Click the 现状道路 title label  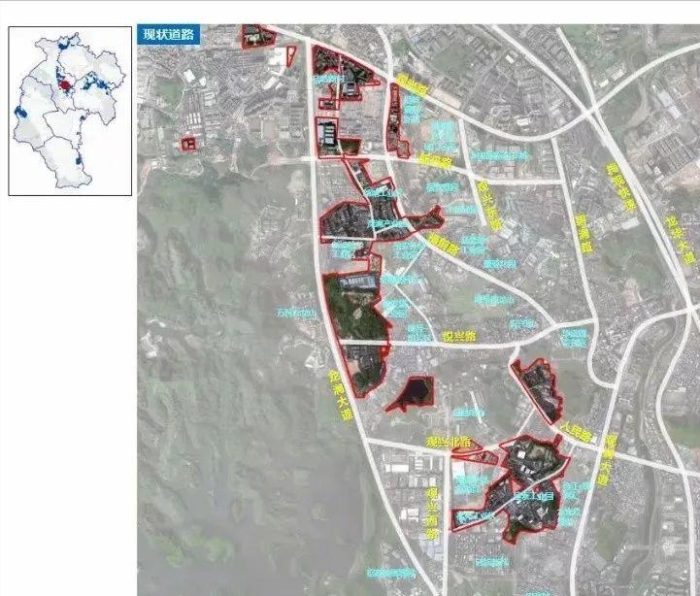tap(169, 35)
